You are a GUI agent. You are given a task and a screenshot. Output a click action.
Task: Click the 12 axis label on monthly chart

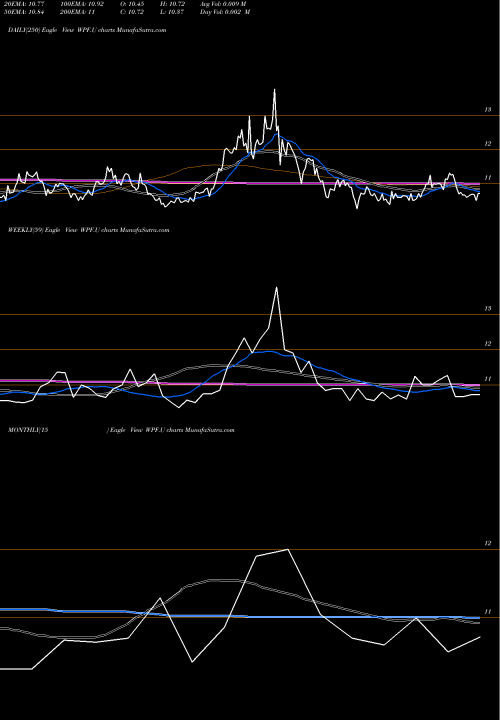point(488,544)
